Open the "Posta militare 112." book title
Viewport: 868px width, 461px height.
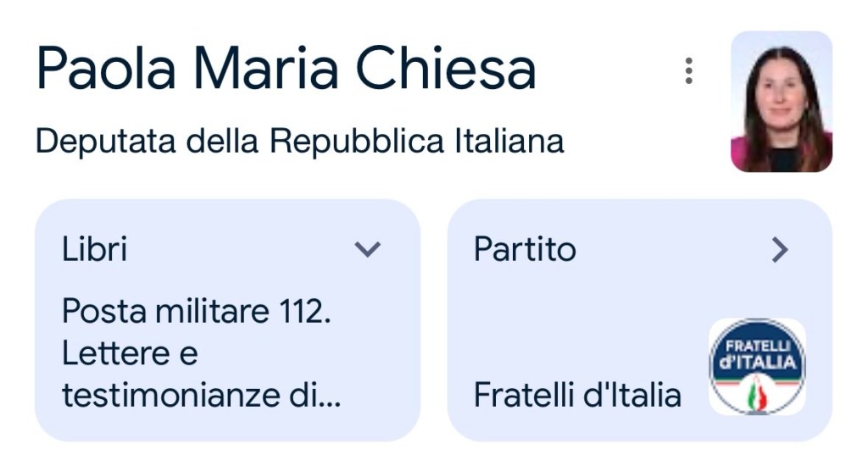tap(196, 312)
